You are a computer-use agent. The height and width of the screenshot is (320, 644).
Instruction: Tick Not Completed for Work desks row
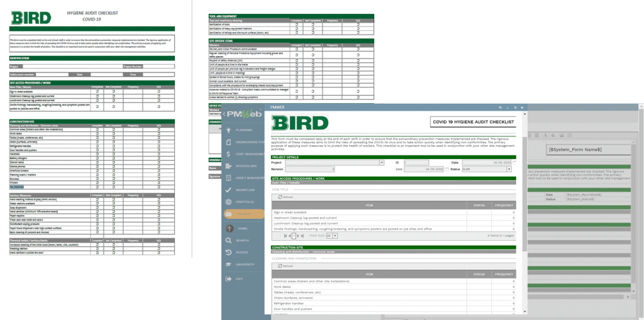(113, 133)
